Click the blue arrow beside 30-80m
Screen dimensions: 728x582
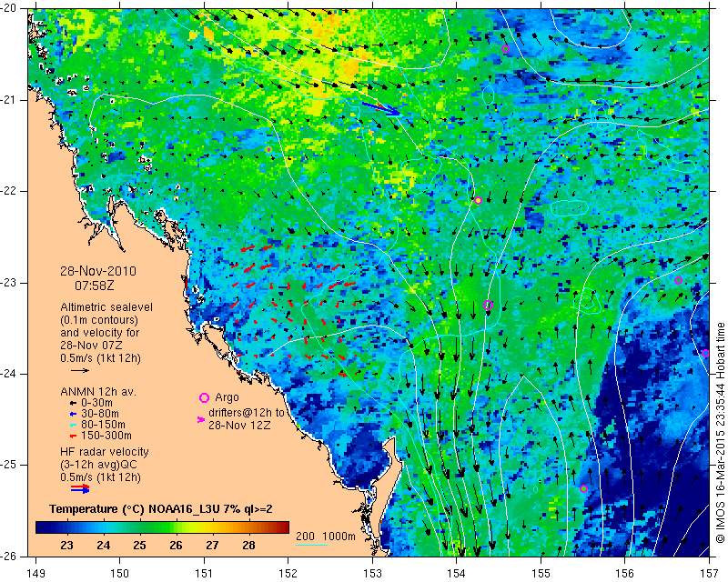tap(73, 414)
